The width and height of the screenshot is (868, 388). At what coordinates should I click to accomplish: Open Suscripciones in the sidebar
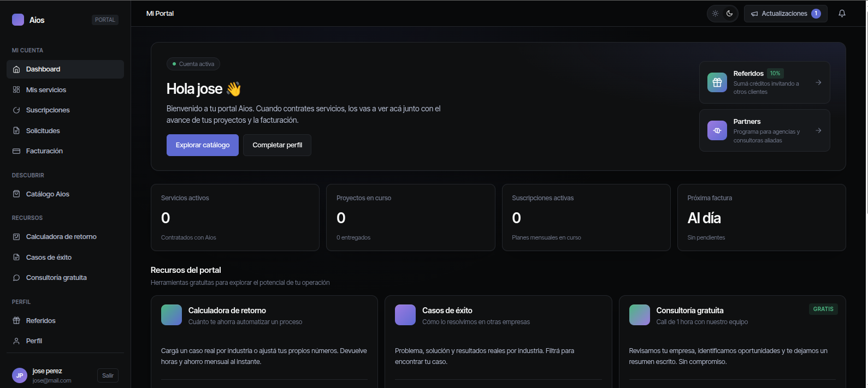(x=65, y=110)
